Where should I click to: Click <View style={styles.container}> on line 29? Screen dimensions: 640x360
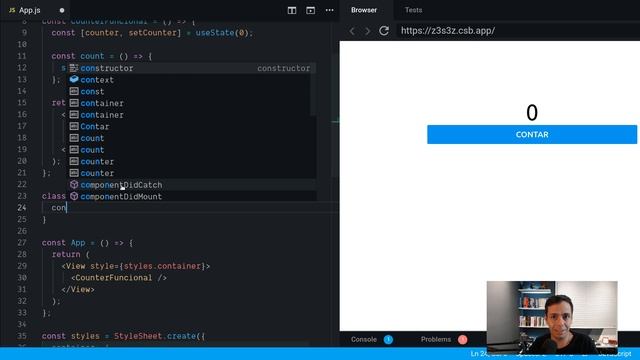(136, 266)
